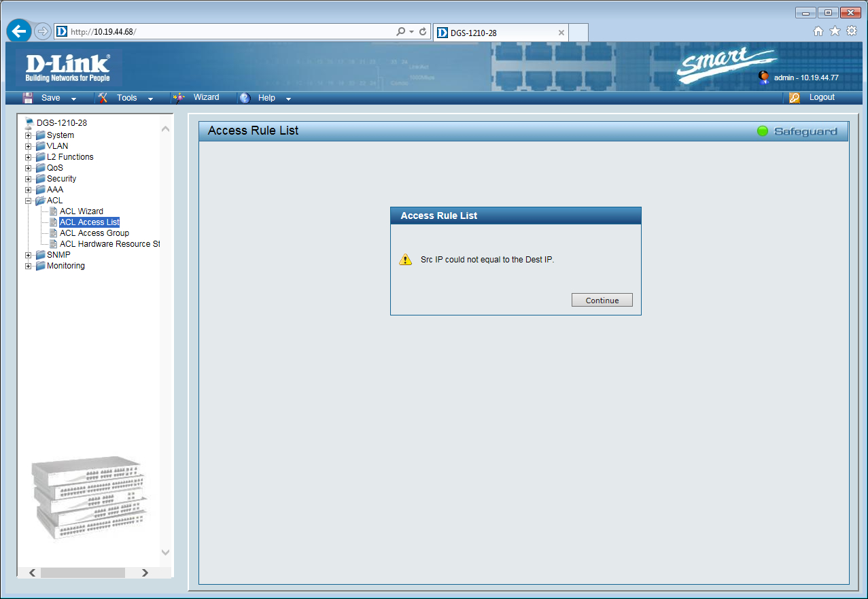The width and height of the screenshot is (868, 599).
Task: Open the Tools menu
Action: click(126, 98)
